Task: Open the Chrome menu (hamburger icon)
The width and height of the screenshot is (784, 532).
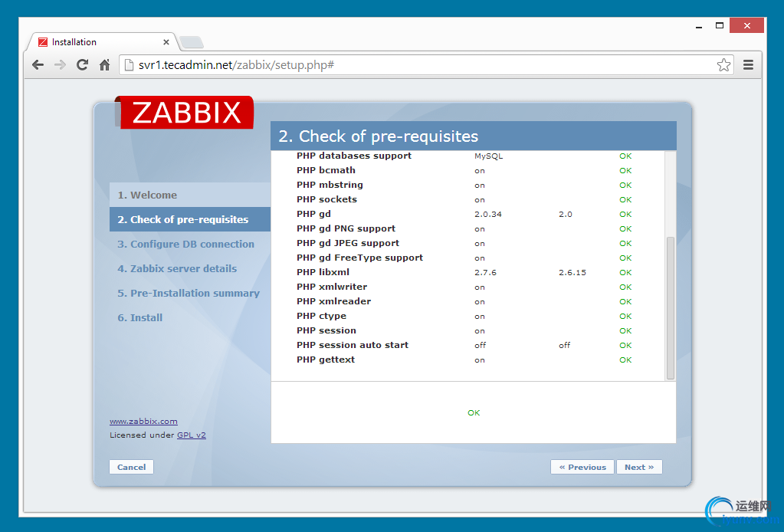Action: (748, 64)
